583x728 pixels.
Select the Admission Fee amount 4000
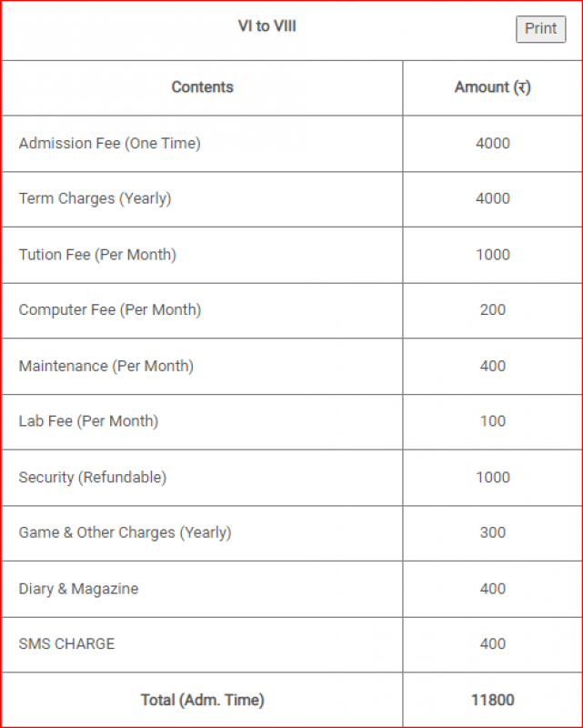tap(492, 143)
